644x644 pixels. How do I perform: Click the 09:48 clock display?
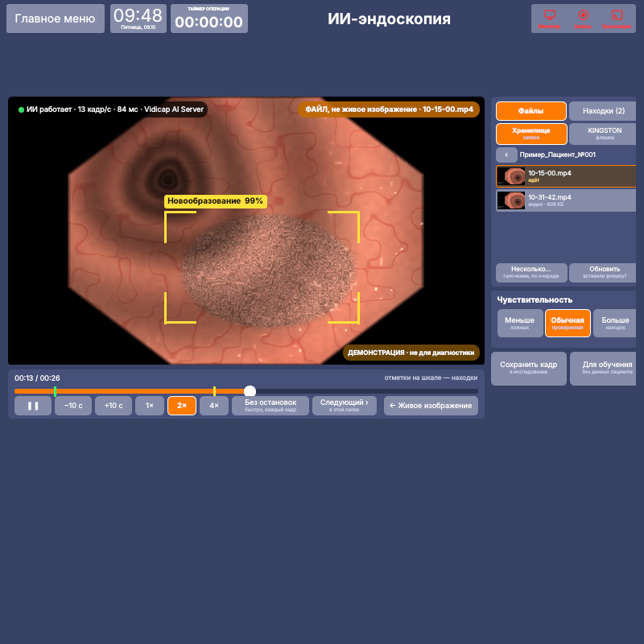[x=138, y=19]
